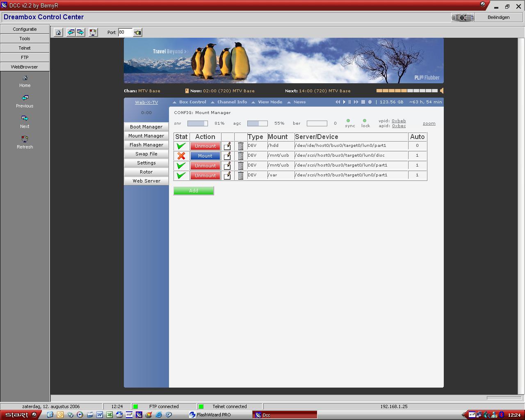Expand the View Mode menu

[x=267, y=102]
